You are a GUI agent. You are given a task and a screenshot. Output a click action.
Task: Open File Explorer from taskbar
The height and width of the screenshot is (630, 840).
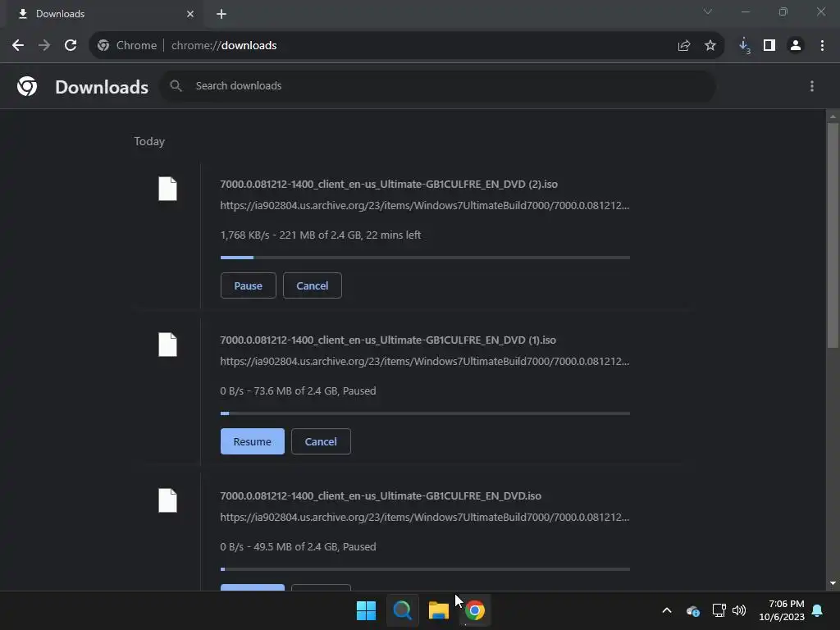438,610
